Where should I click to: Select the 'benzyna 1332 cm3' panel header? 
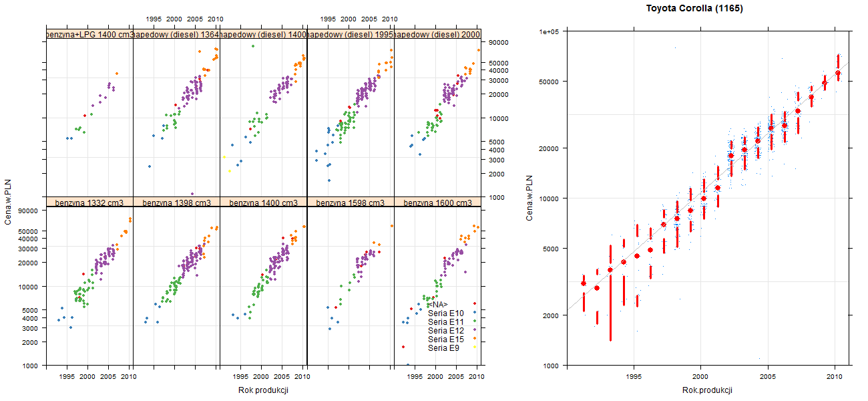tap(89, 202)
